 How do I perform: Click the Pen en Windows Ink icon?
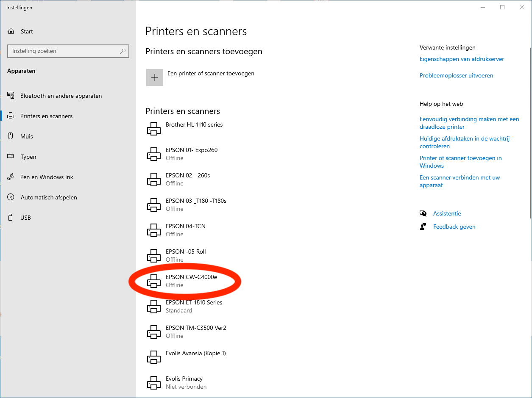point(11,177)
